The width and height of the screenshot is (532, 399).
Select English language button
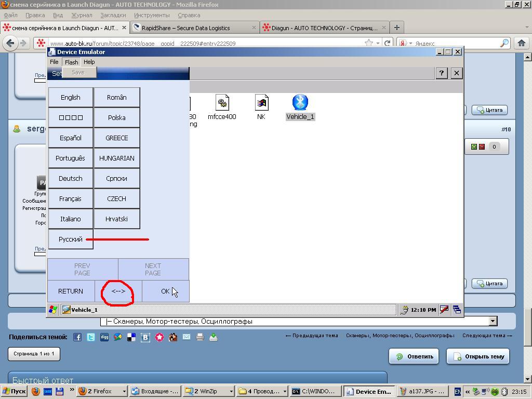coord(71,97)
